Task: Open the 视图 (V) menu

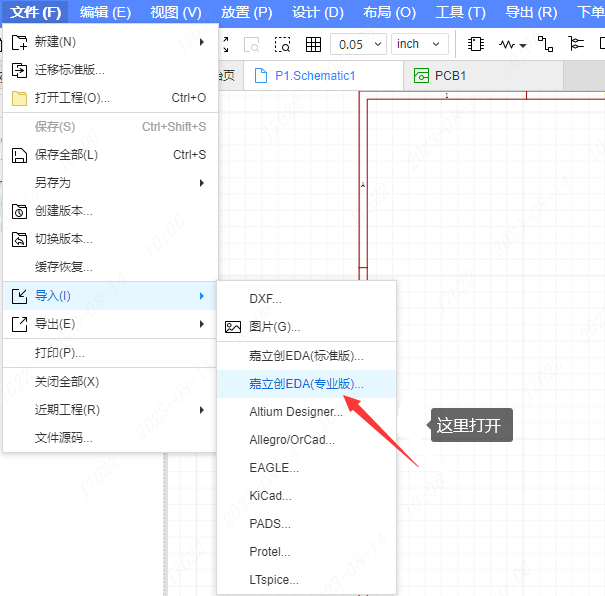Action: coord(176,13)
